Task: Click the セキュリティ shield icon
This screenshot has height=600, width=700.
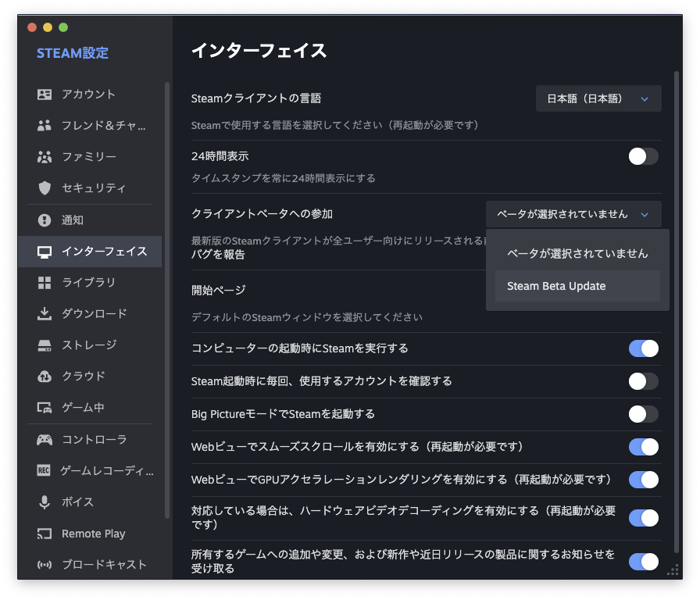Action: click(45, 188)
